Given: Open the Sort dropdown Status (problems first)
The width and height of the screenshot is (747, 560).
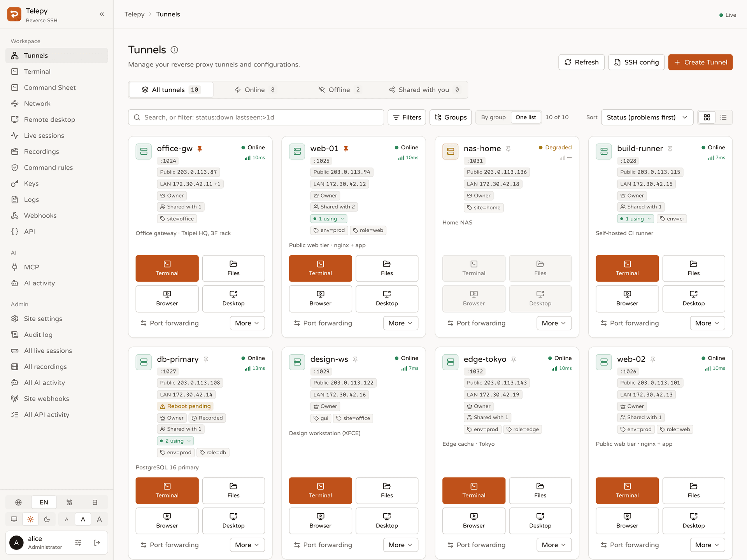Looking at the screenshot, I should pos(647,117).
